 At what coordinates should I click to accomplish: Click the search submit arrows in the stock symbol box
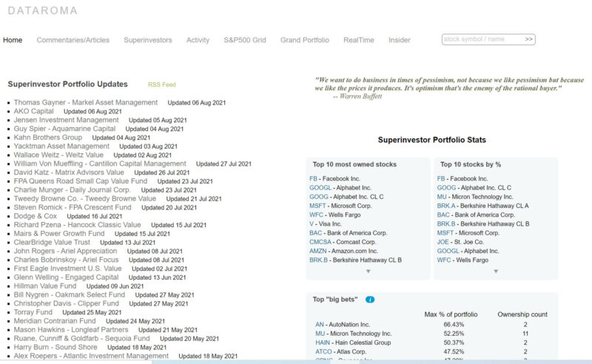pyautogui.click(x=529, y=39)
